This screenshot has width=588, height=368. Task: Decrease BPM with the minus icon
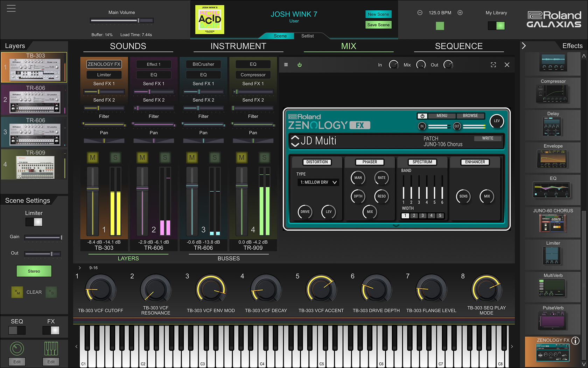click(420, 13)
